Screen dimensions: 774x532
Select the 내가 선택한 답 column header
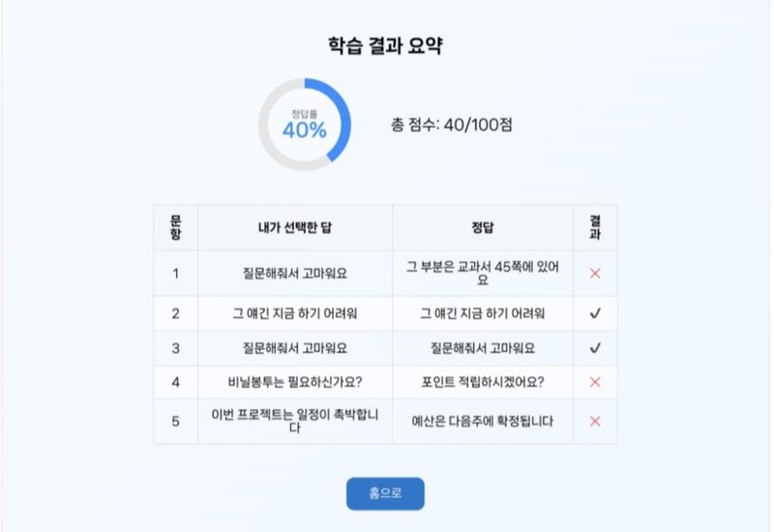coord(294,227)
